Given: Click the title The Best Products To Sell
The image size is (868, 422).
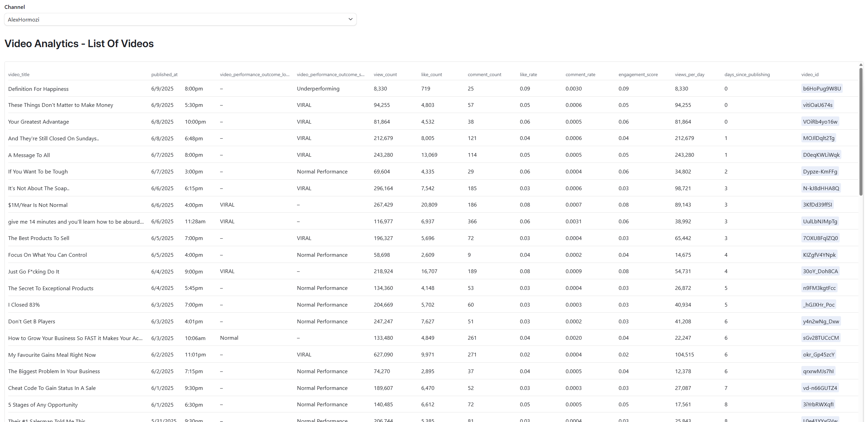Looking at the screenshot, I should coord(39,238).
